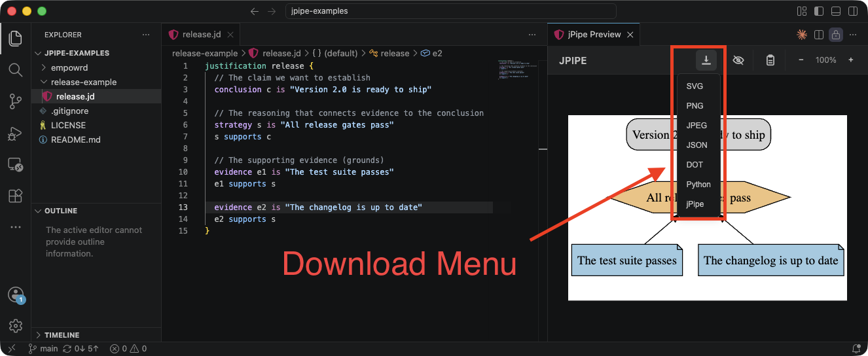The width and height of the screenshot is (868, 356).
Task: Open the Search view in activity bar
Action: click(15, 69)
